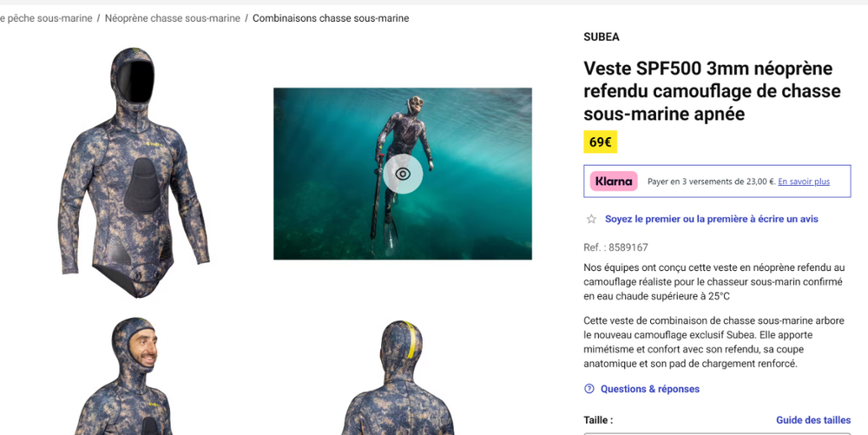Open the En savoir plus link
Viewport: 868px width, 435px height.
[804, 181]
